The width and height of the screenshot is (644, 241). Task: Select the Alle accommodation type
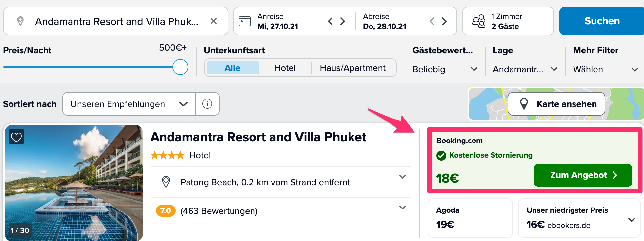[232, 68]
